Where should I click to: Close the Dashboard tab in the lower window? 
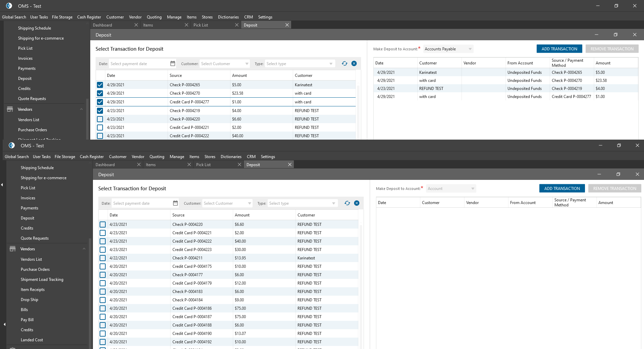click(x=139, y=165)
